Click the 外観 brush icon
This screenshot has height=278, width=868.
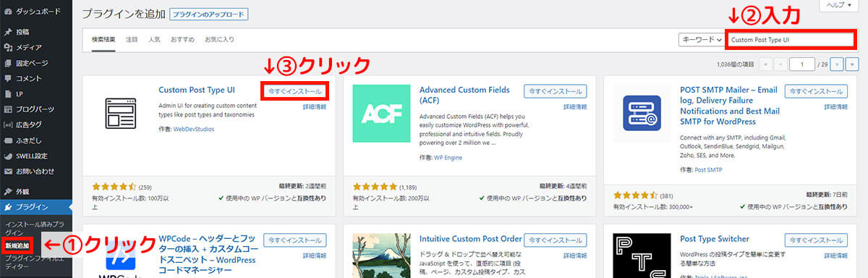click(x=7, y=192)
